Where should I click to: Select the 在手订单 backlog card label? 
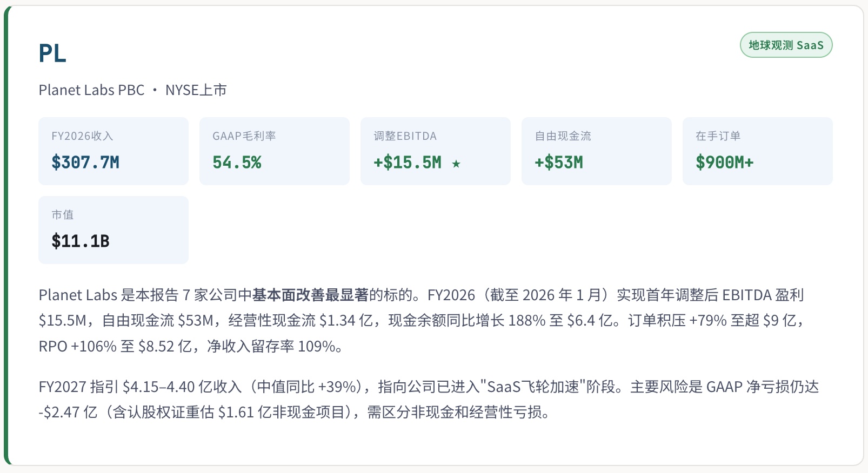(718, 136)
